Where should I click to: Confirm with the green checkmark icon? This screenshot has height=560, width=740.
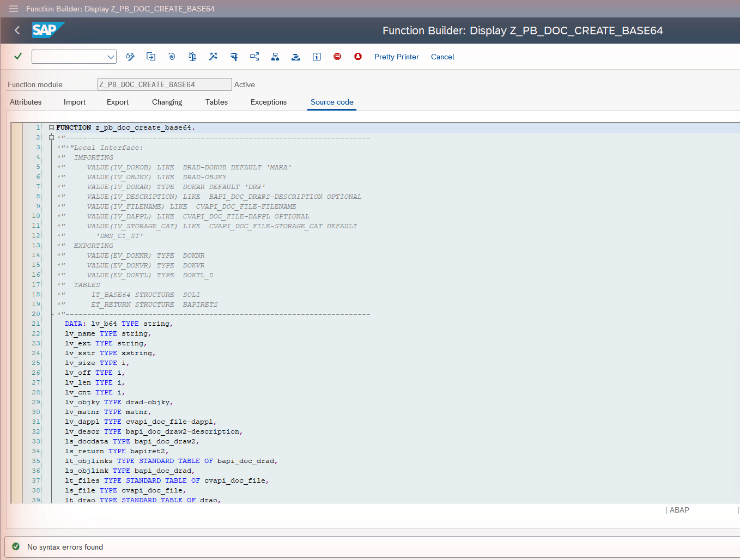[18, 56]
